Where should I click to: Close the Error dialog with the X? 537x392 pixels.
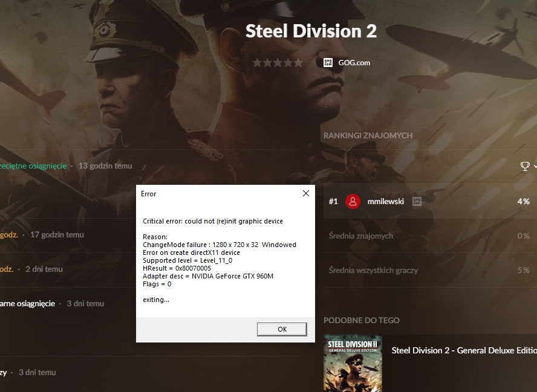(x=306, y=194)
